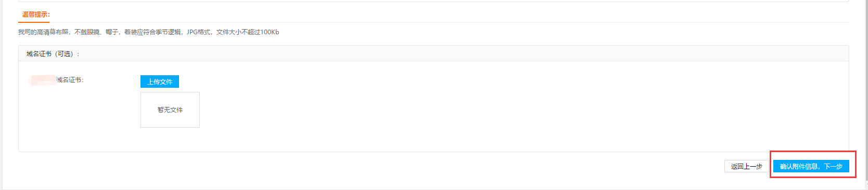
Task: Click the blurred name before 域名证书 label
Action: (43, 80)
